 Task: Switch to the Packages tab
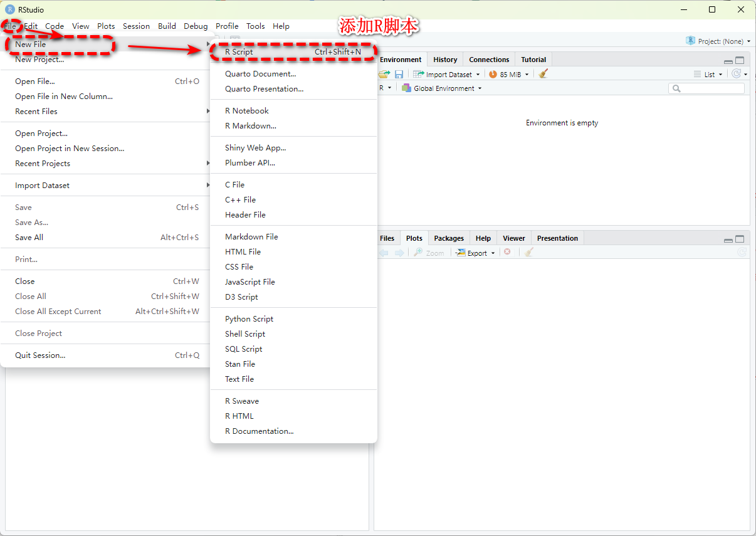[x=449, y=238]
